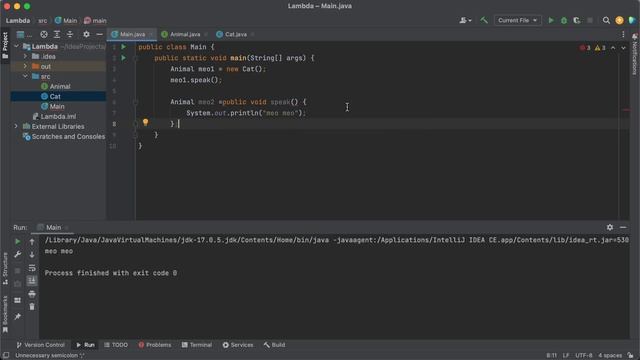Toggle the Project side tool window

click(x=5, y=45)
